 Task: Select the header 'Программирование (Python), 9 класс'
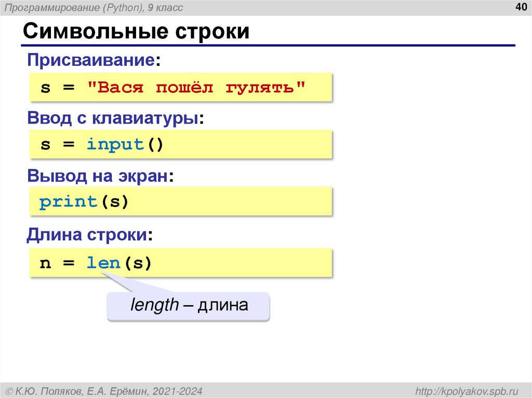point(91,8)
